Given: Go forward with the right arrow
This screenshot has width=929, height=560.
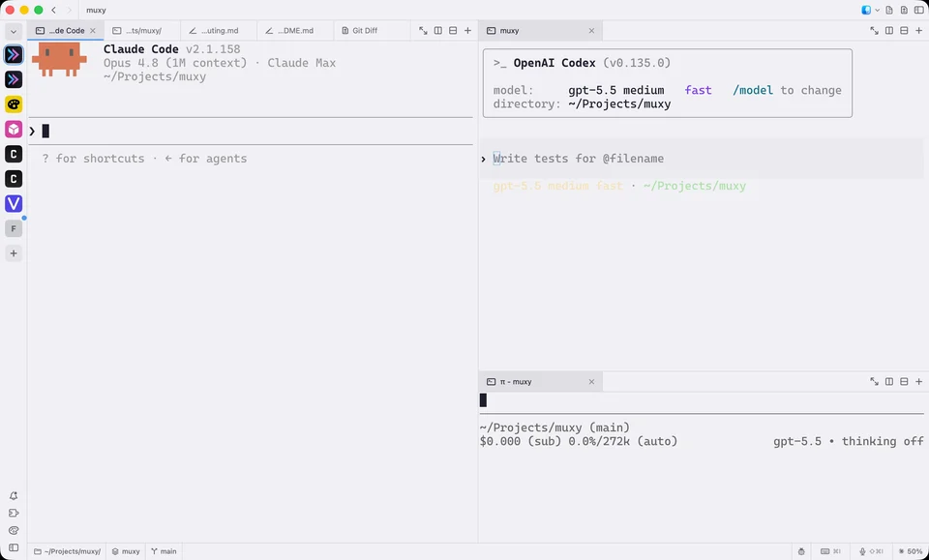Looking at the screenshot, I should tap(69, 10).
